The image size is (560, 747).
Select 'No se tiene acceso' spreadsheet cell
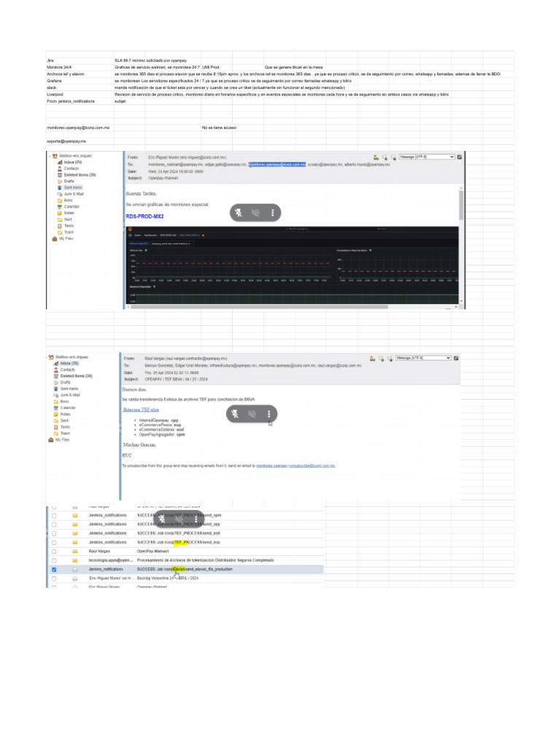(x=219, y=128)
